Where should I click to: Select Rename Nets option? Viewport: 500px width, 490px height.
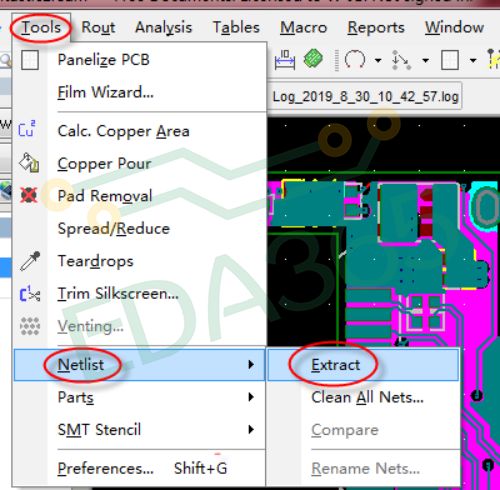(363, 469)
